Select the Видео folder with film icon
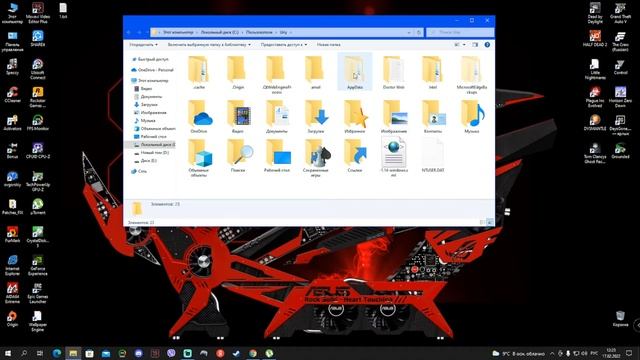The width and height of the screenshot is (640, 360). (238, 117)
